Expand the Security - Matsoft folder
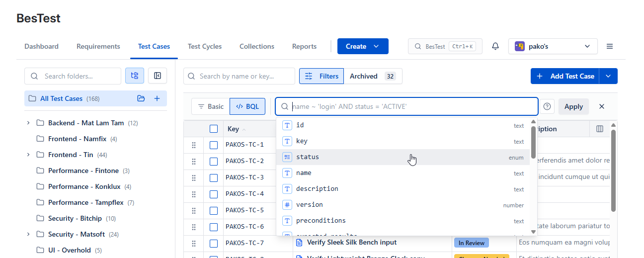This screenshot has height=258, width=644. (x=28, y=234)
